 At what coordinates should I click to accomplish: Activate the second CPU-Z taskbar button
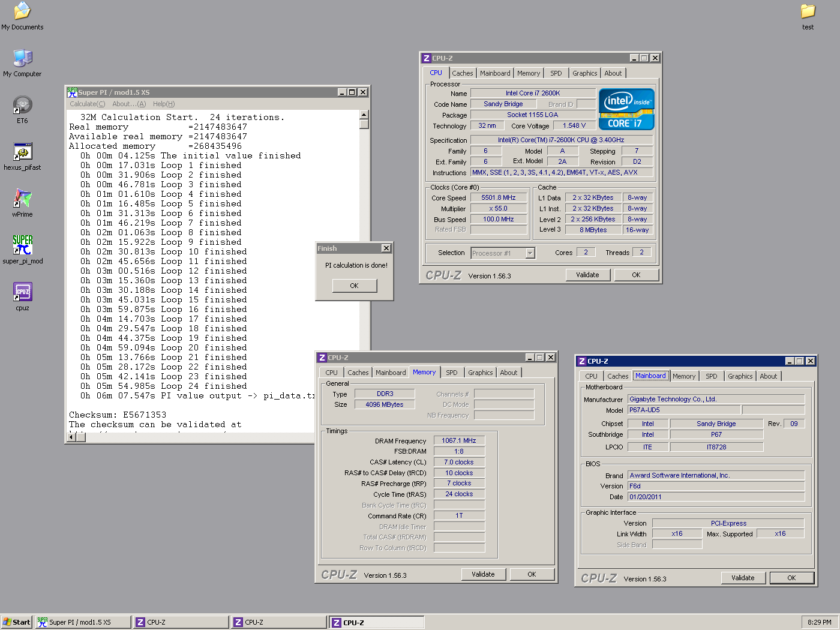click(x=278, y=622)
